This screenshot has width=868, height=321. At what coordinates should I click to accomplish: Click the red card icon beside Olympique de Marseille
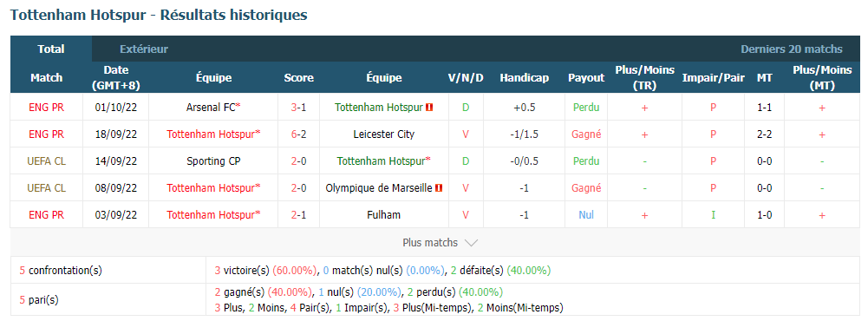439,188
